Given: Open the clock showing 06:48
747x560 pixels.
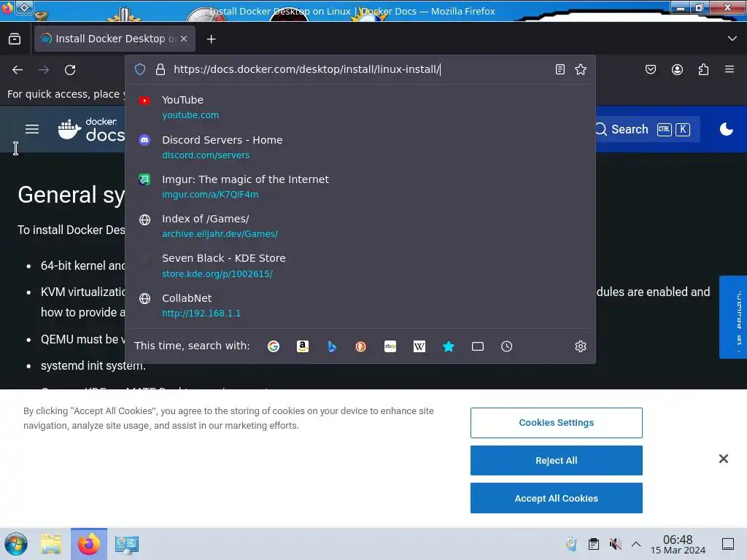Looking at the screenshot, I should point(678,544).
